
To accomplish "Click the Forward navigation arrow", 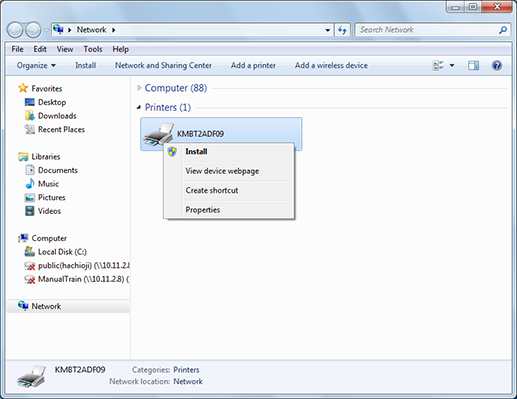I will (x=33, y=30).
